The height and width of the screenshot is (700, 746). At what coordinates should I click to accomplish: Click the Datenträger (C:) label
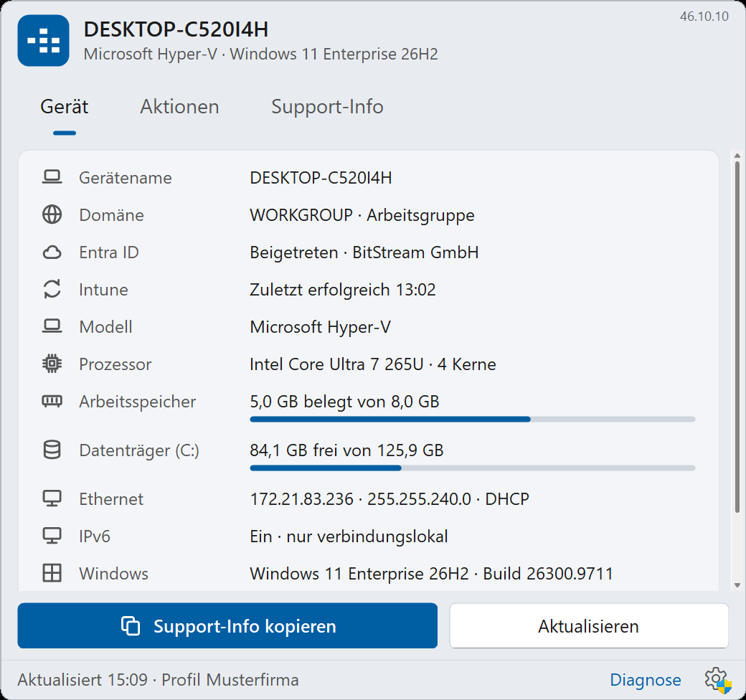139,450
